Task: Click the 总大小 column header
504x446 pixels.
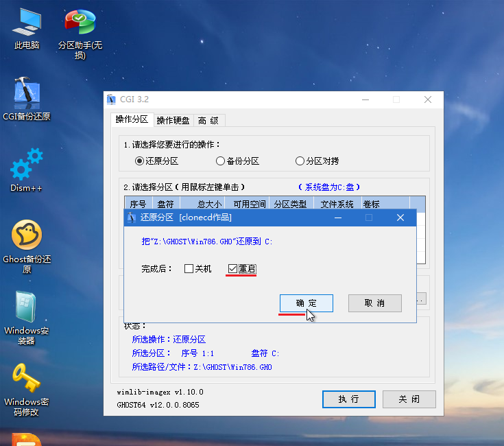Action: (x=202, y=204)
